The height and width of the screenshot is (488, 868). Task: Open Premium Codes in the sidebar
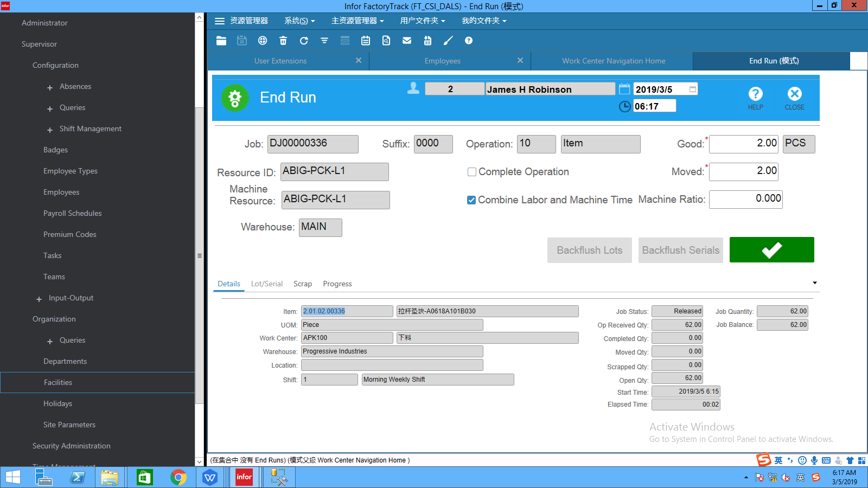(x=70, y=234)
